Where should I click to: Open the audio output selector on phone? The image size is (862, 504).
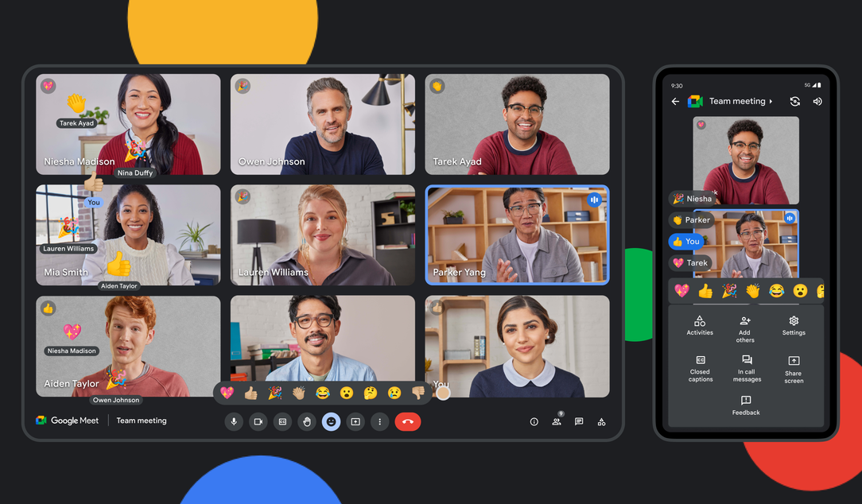click(817, 102)
